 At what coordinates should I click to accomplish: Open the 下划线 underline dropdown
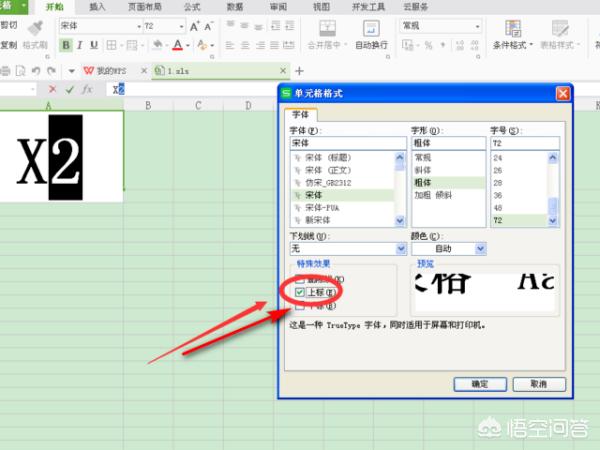(x=401, y=247)
